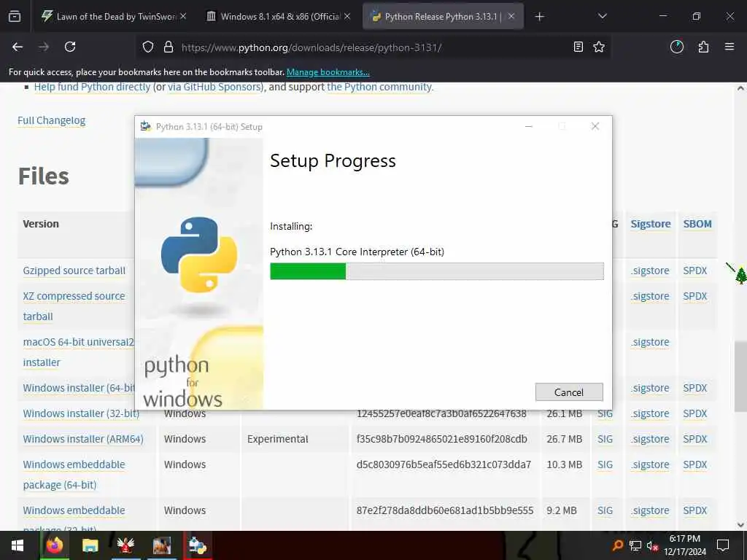This screenshot has width=747, height=560.
Task: Download Windows installer (32-bit)
Action: [x=81, y=413]
